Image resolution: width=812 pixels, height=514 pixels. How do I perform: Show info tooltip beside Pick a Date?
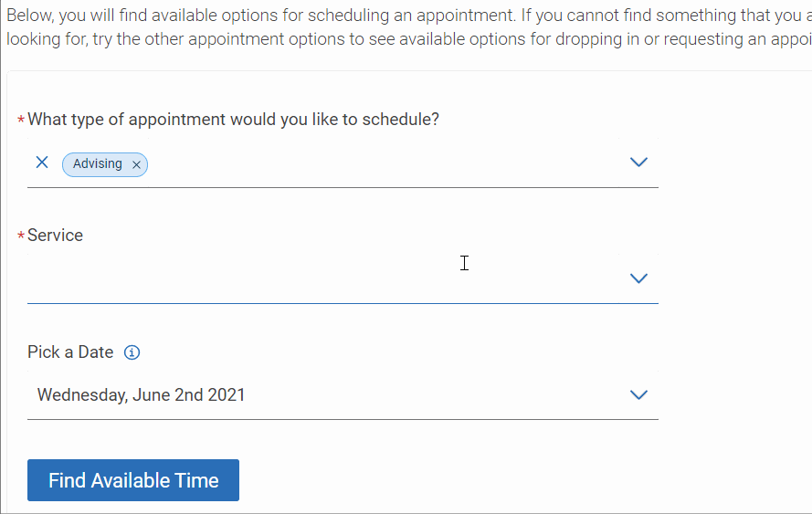coord(132,352)
